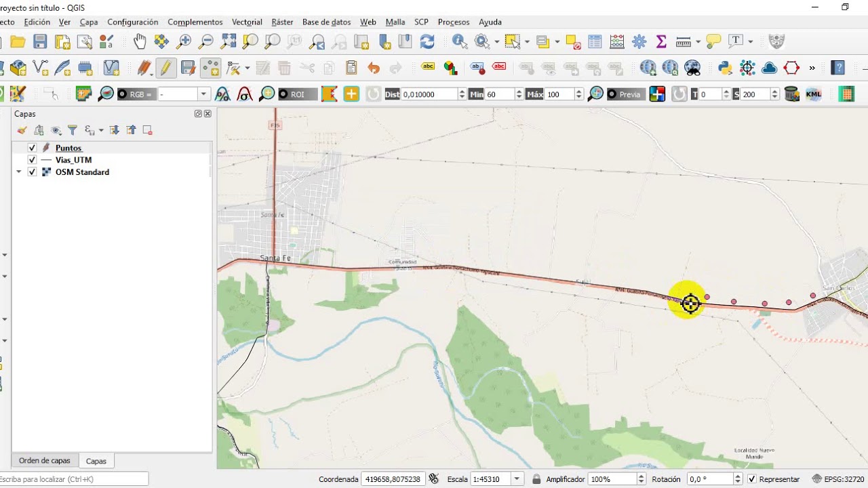Open the layer styling brush in Capas panel
Viewport: 868px width, 488px height.
[22, 130]
